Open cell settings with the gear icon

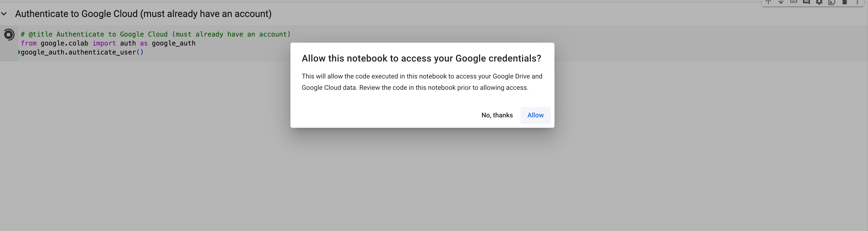click(819, 2)
